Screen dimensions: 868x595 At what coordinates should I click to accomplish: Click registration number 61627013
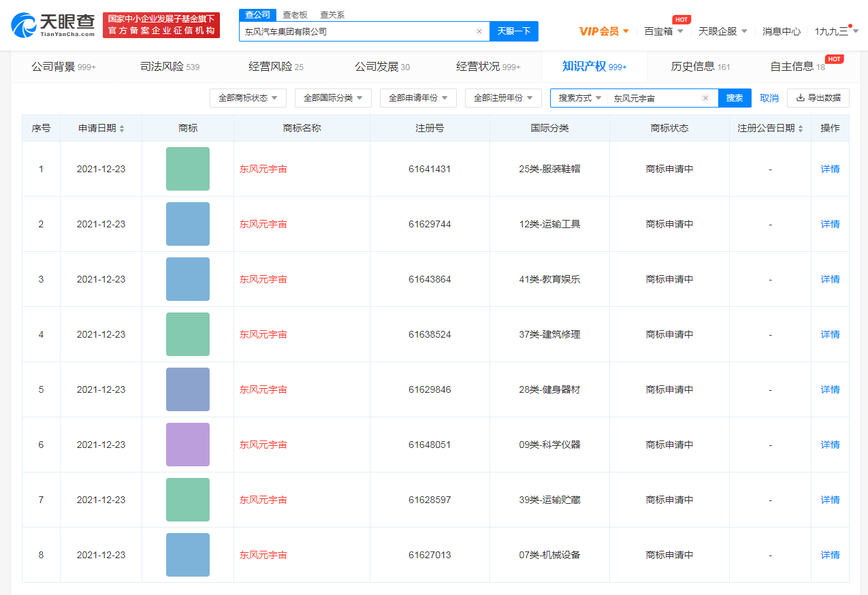click(430, 555)
